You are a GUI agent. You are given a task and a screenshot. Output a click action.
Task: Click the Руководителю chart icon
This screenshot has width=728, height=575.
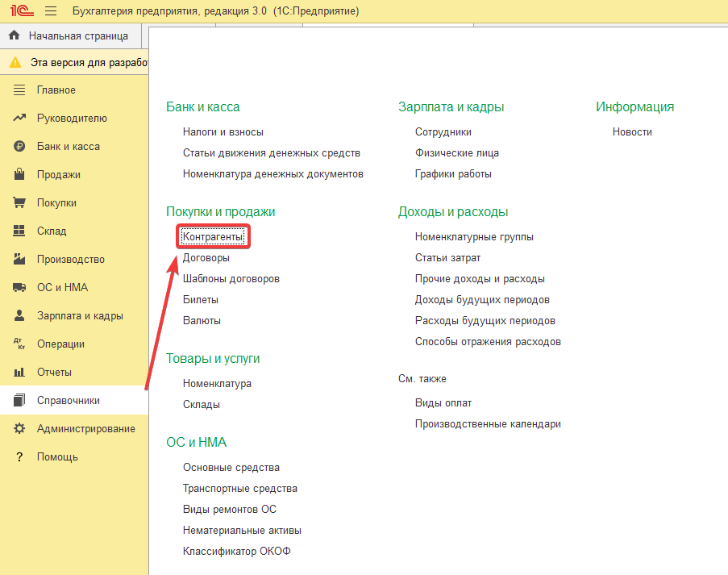pos(19,119)
